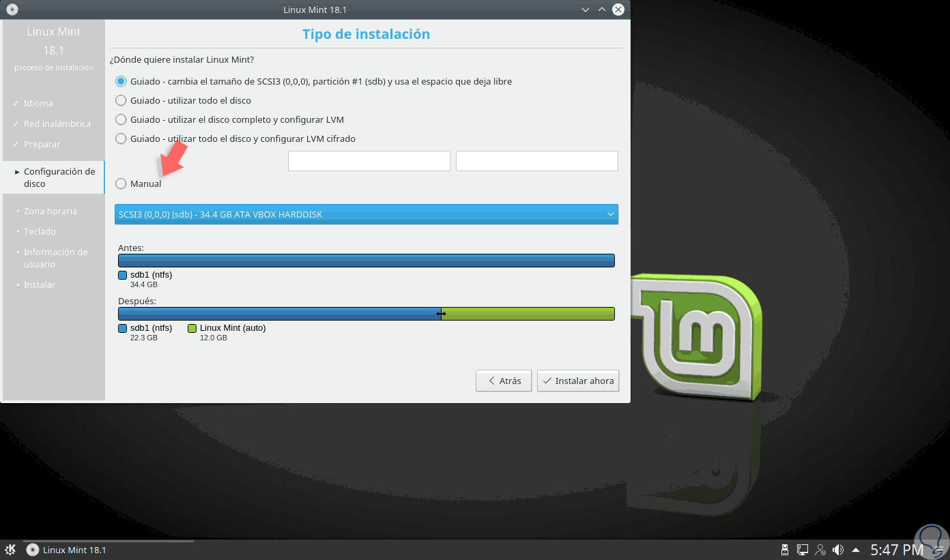Expand the hidden system tray icons arrow
Screen dimensions: 950x560
855,549
